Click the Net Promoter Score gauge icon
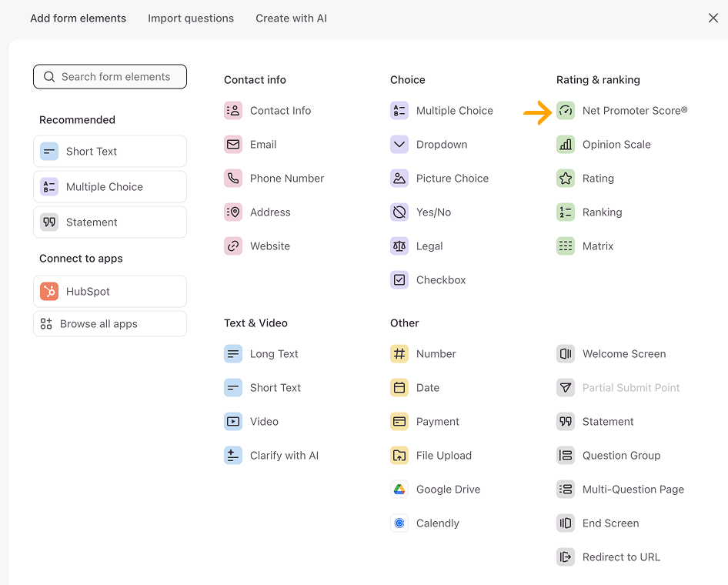Screen dimensions: 728x585 click(566, 111)
